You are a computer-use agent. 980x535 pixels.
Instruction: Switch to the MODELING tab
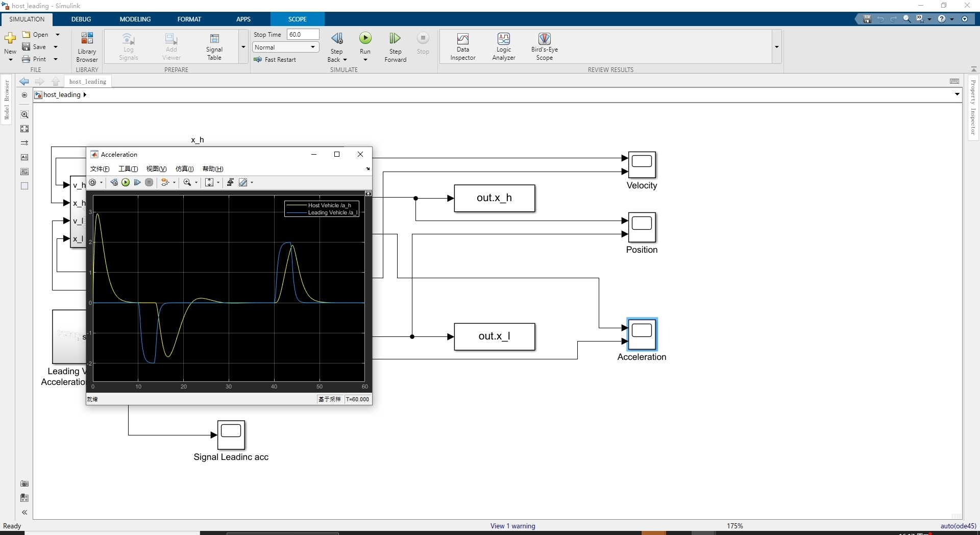(135, 19)
